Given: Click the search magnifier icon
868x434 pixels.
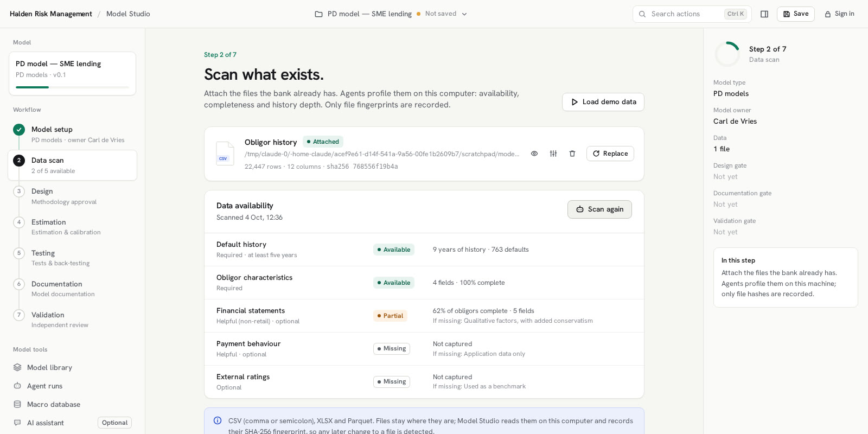Looking at the screenshot, I should click(x=642, y=14).
